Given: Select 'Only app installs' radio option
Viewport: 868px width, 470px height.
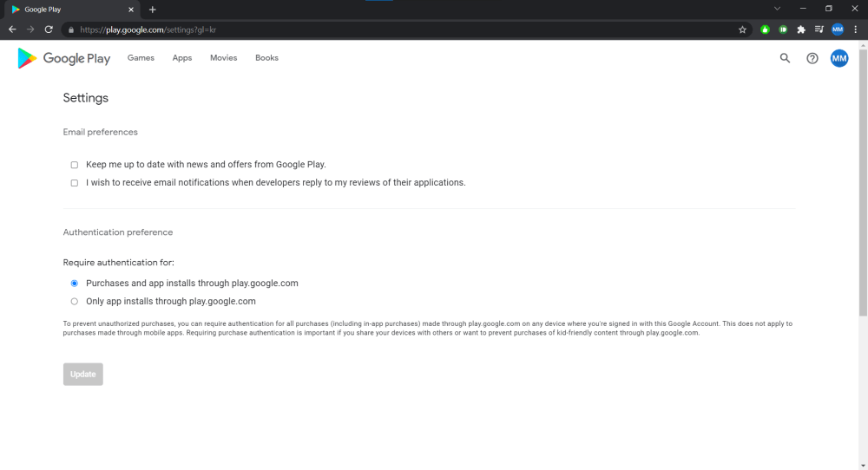Looking at the screenshot, I should coord(75,302).
